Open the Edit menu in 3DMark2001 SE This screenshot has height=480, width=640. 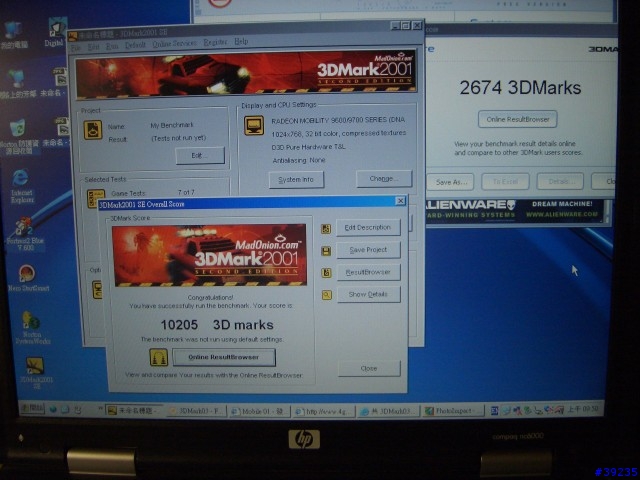(93, 47)
